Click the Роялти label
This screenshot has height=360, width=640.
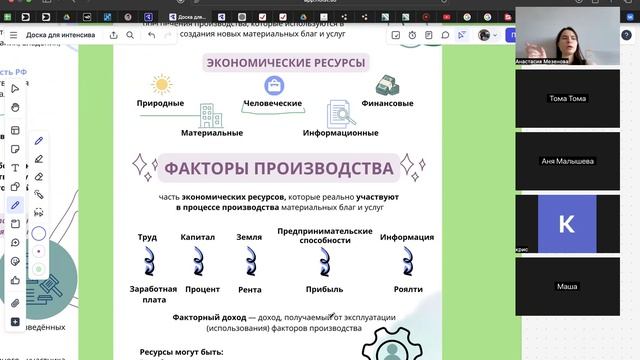pos(408,289)
